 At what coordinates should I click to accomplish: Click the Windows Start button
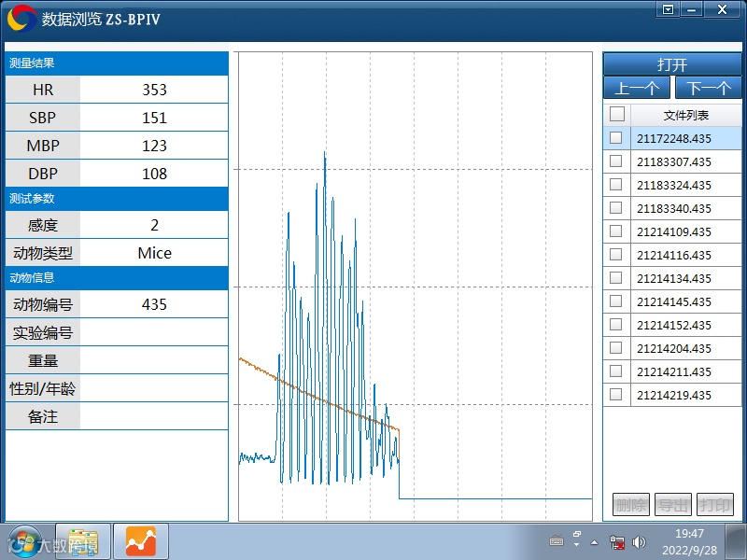click(x=25, y=542)
